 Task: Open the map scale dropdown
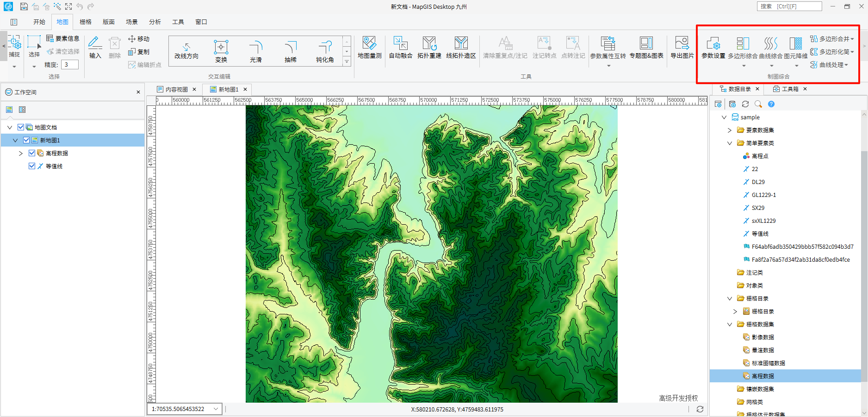click(x=216, y=409)
